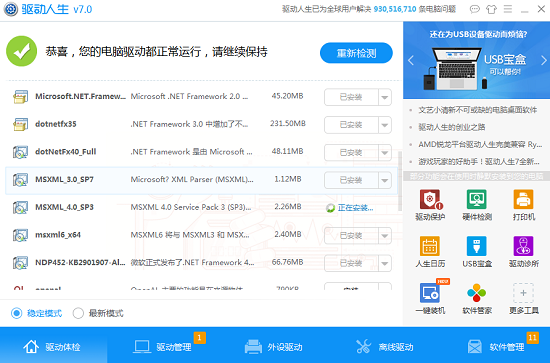
Task: Open the 软件管家 software manager icon
Action: click(x=477, y=298)
